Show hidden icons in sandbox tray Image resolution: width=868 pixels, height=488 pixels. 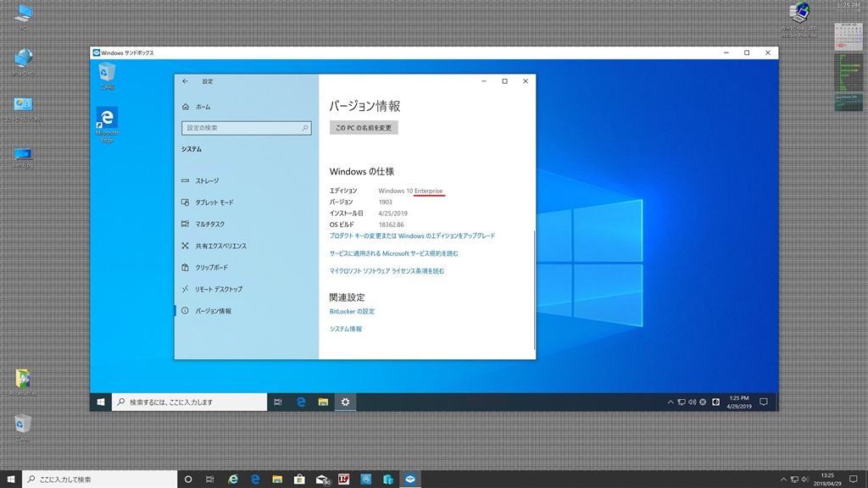click(x=670, y=402)
